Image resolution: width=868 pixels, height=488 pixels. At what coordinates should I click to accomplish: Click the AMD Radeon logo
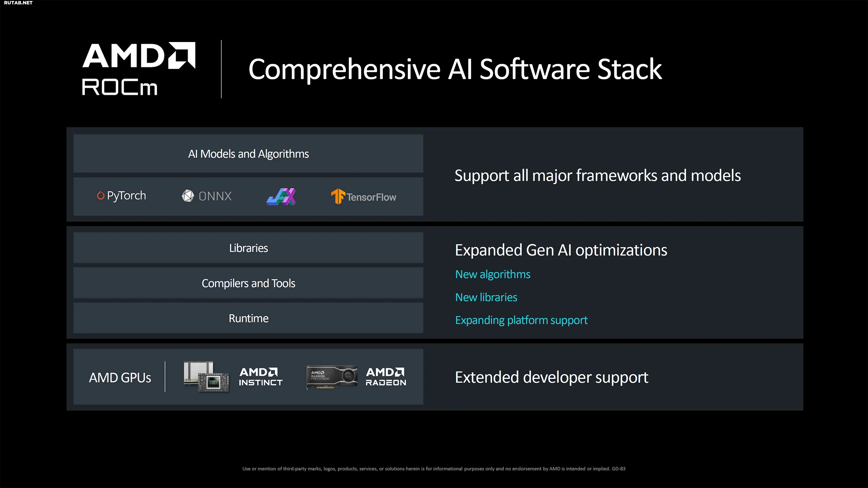386,377
